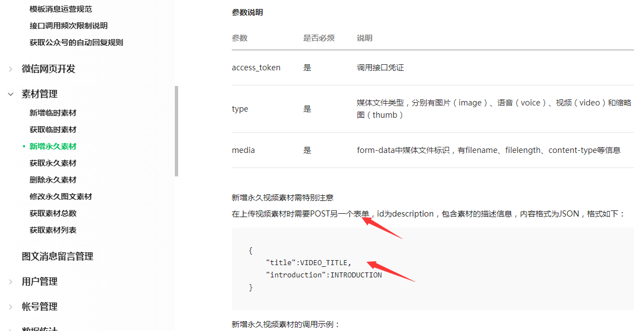Expand the 用户管理 section chevron
The width and height of the screenshot is (644, 331).
(x=11, y=282)
